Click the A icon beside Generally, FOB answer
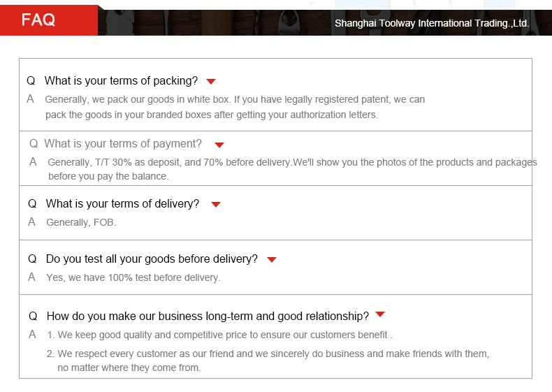 32,222
